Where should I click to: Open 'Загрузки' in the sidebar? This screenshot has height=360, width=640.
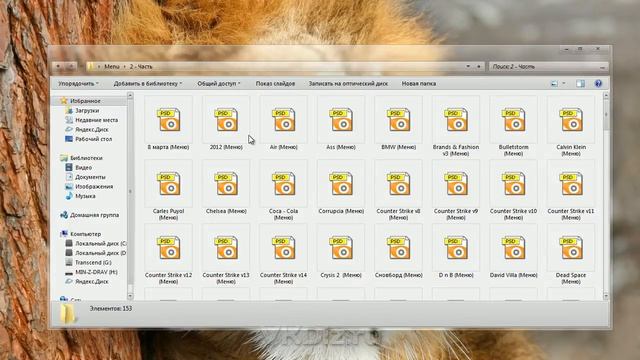87,111
